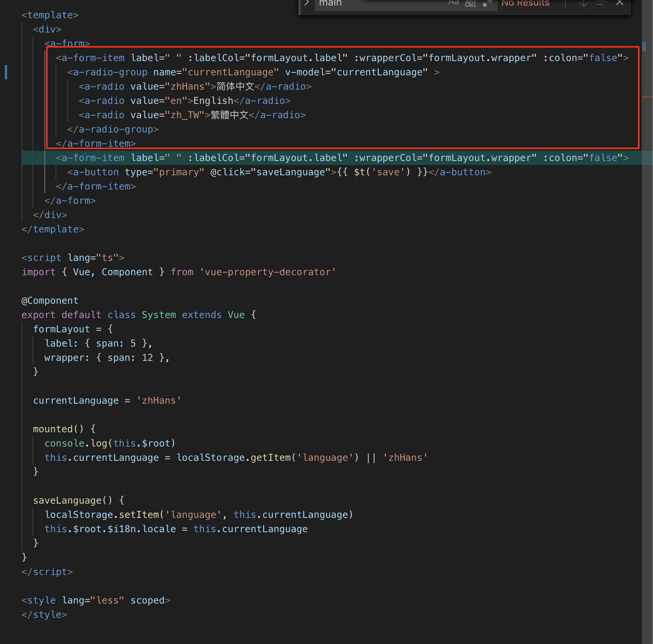
Task: Click 'localStorage.getItem' call in mounted
Action: pos(233,458)
